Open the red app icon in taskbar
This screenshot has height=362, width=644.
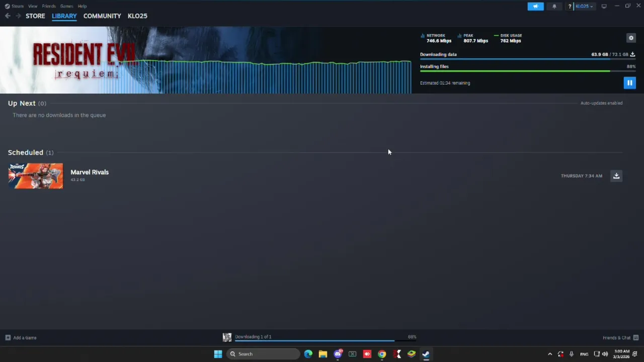(367, 354)
